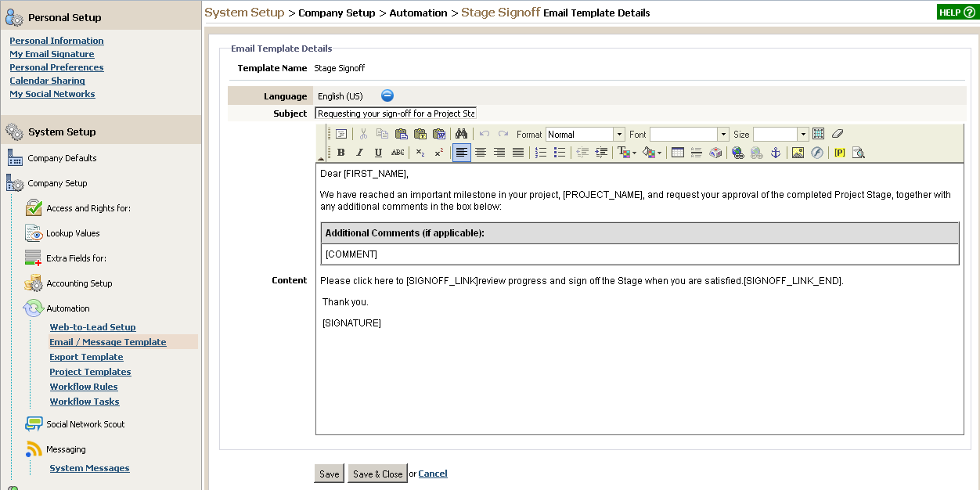Click the [SIGNATURE] placeholder in the content

(x=351, y=323)
